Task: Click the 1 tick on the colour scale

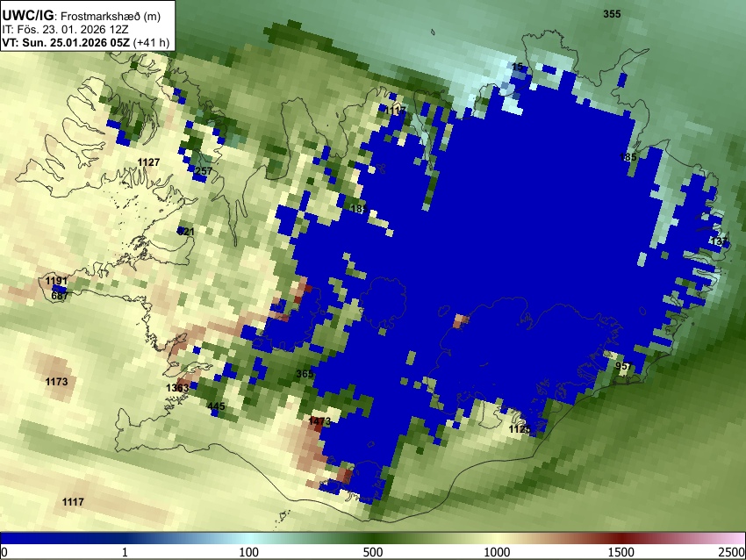Action: click(125, 552)
